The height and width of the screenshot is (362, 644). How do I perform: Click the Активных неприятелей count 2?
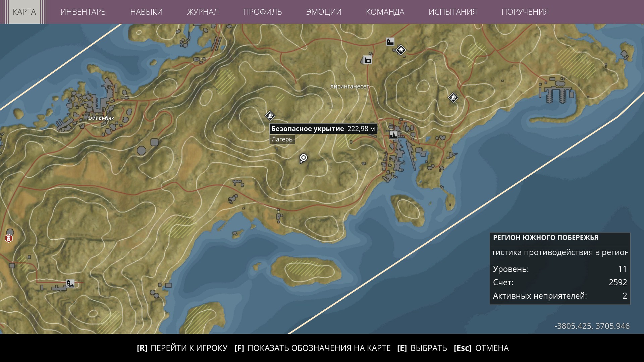[625, 296]
